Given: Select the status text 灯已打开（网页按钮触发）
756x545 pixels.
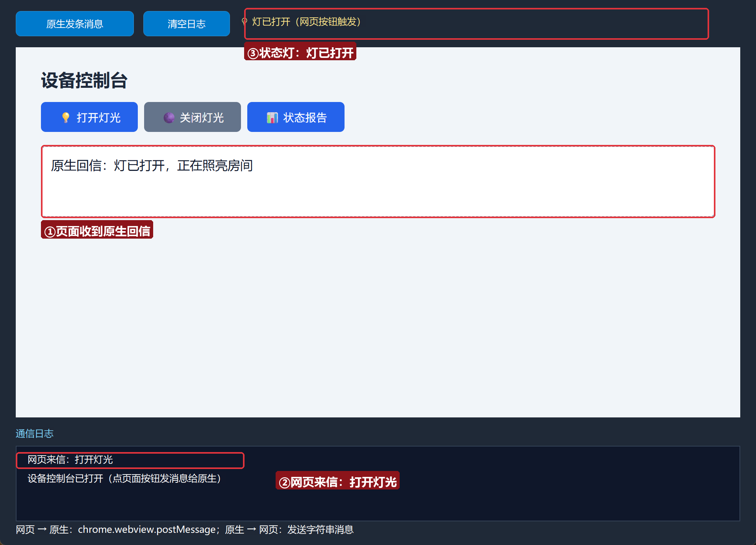Looking at the screenshot, I should tap(307, 22).
